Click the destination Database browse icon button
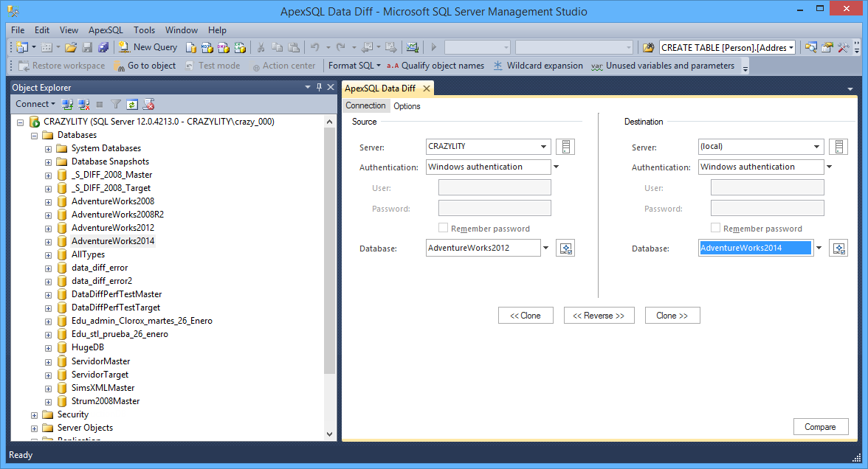Viewport: 868px width, 469px height. pos(838,249)
